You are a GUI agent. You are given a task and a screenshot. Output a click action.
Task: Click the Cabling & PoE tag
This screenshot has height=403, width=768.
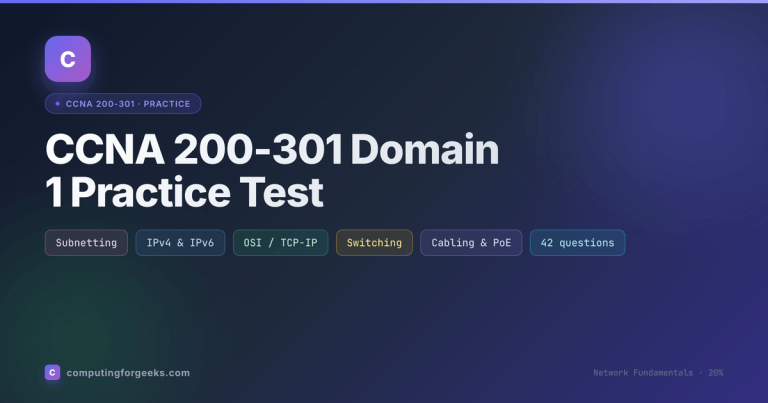pyautogui.click(x=471, y=243)
